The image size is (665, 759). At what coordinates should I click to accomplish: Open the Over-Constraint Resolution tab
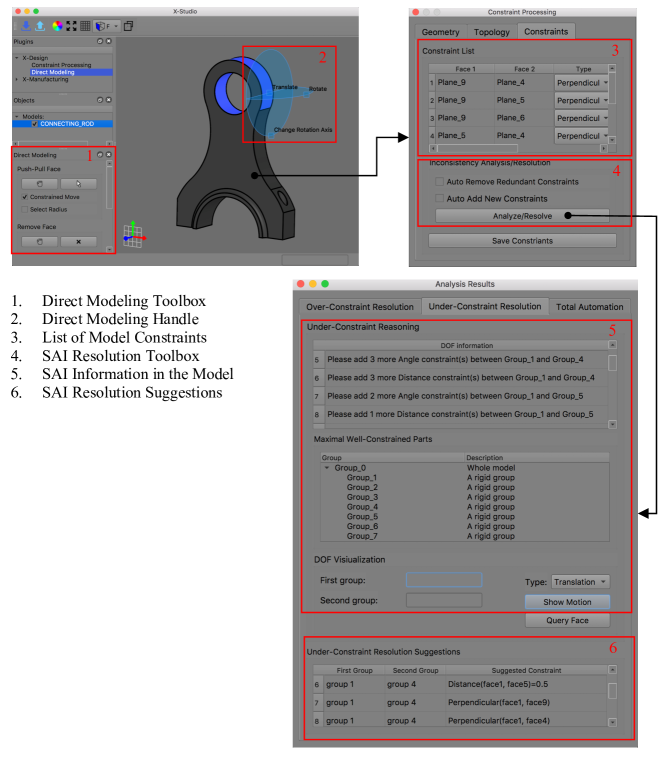pyautogui.click(x=360, y=307)
